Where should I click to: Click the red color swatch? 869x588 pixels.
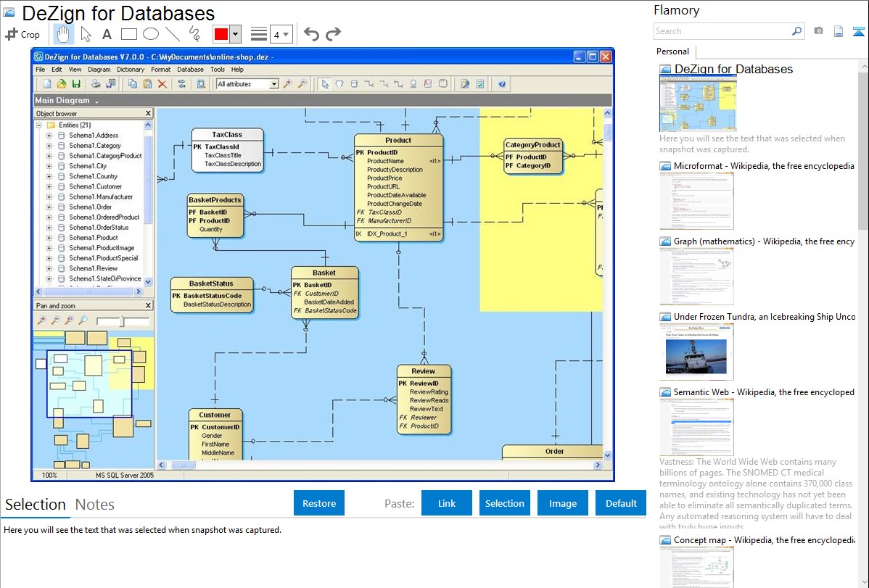coord(221,34)
